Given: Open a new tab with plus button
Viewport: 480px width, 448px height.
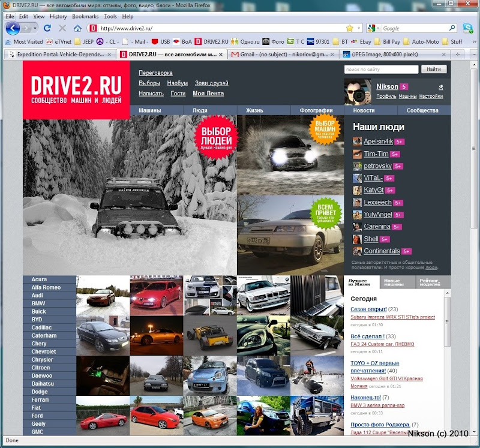Looking at the screenshot, I should (x=458, y=54).
